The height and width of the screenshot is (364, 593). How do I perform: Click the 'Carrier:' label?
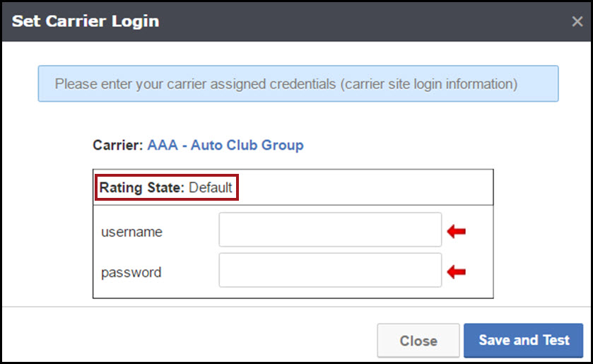point(118,146)
